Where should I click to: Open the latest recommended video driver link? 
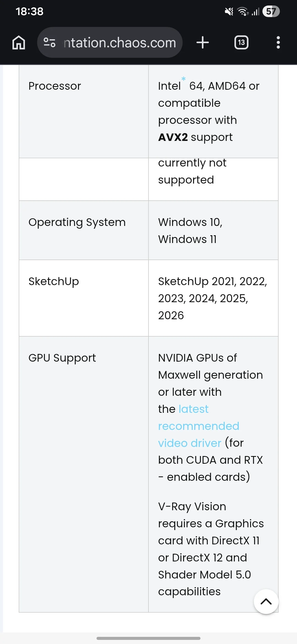click(199, 426)
